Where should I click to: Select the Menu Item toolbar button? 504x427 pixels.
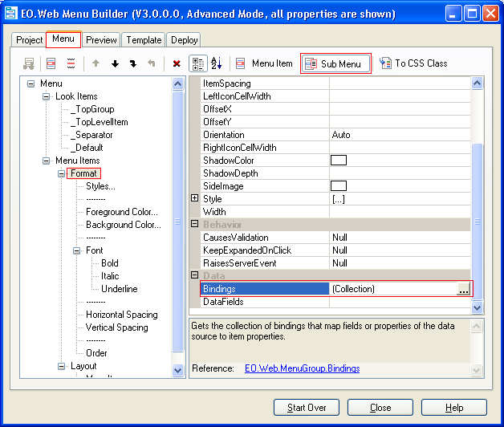pyautogui.click(x=264, y=63)
